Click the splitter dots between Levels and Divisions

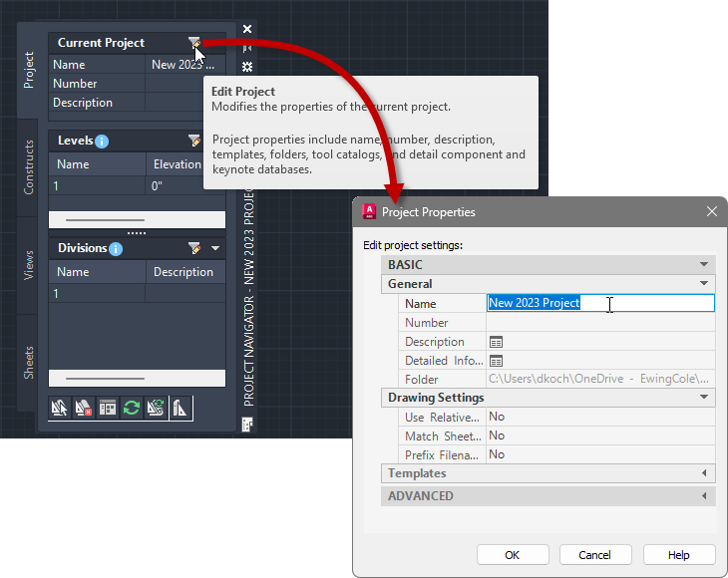[137, 233]
